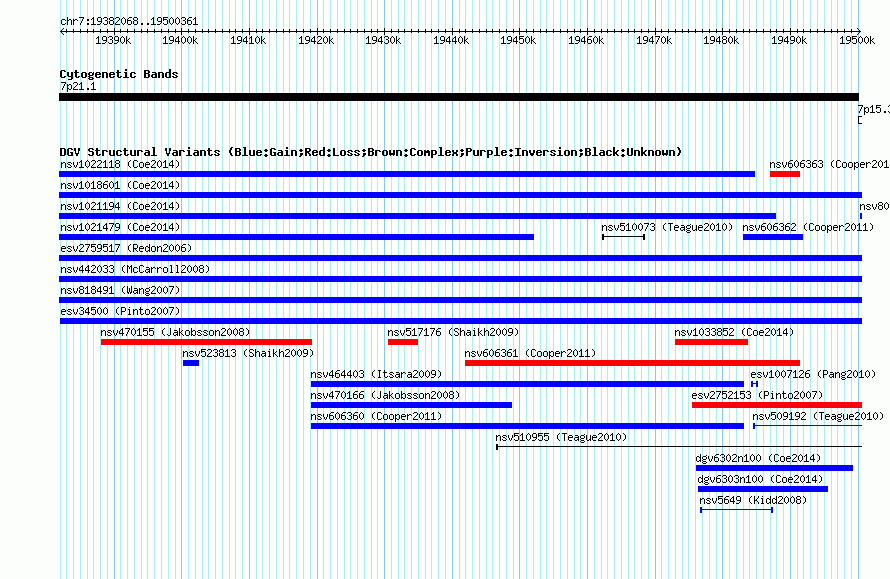This screenshot has width=890, height=579.
Task: Click the 19490k ruler tick label
Action: pyautogui.click(x=789, y=40)
